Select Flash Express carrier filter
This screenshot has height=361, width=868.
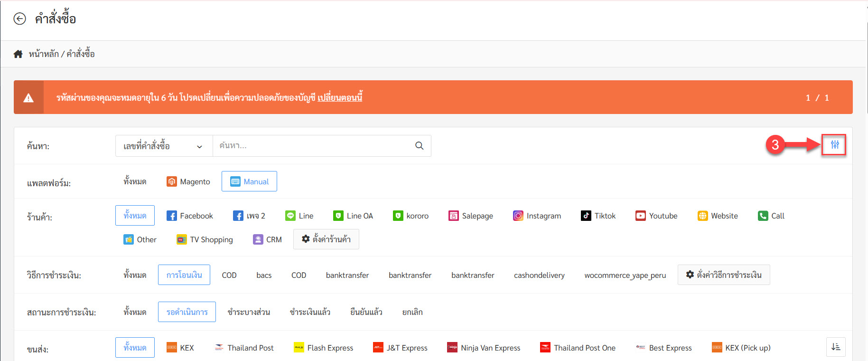323,348
